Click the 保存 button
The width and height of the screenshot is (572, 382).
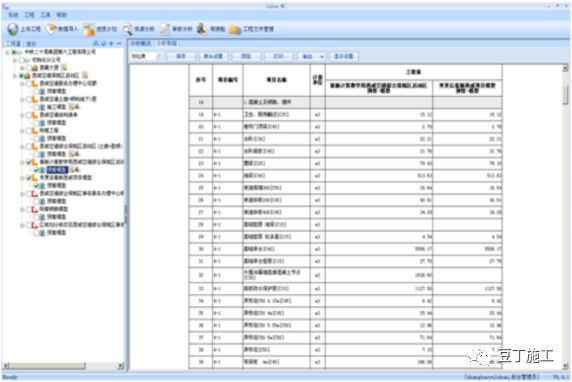point(181,56)
